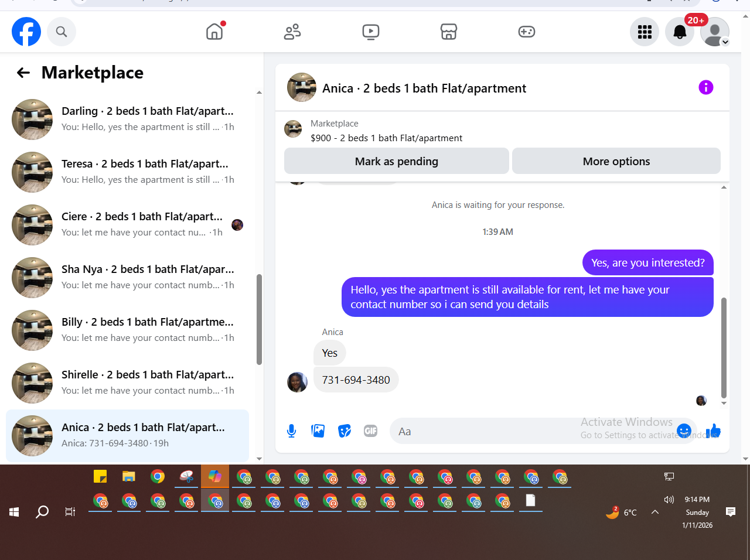Click the More options button

tap(616, 161)
